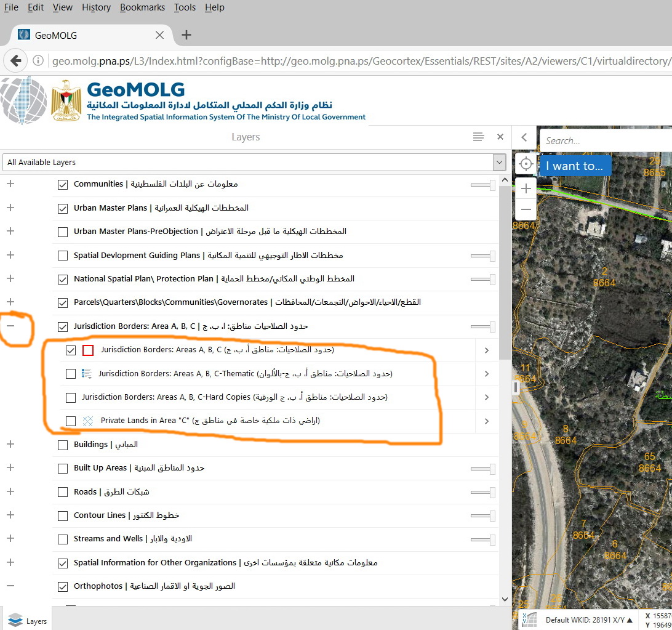This screenshot has width=672, height=630.
Task: Click the Thematic layer legend icon
Action: point(87,374)
